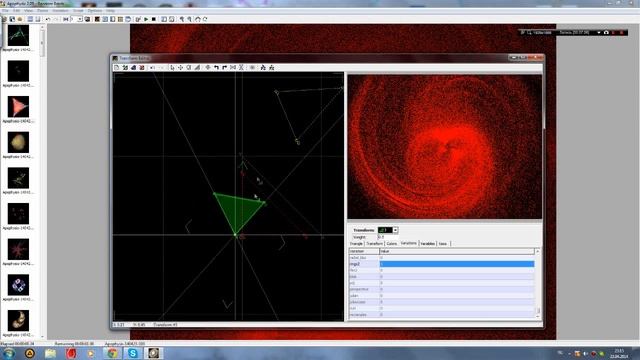The image size is (640, 360).
Task: Open the Edit menu
Action: tap(16, 11)
